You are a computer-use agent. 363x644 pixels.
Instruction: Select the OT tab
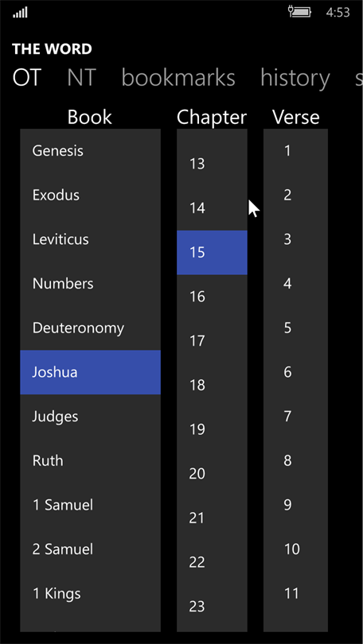point(27,77)
